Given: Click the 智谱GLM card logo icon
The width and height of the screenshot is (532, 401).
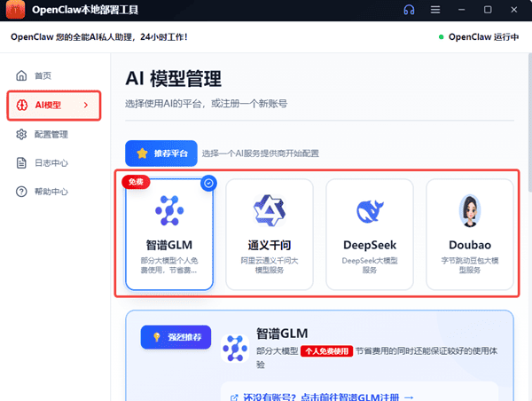Looking at the screenshot, I should pos(169,210).
